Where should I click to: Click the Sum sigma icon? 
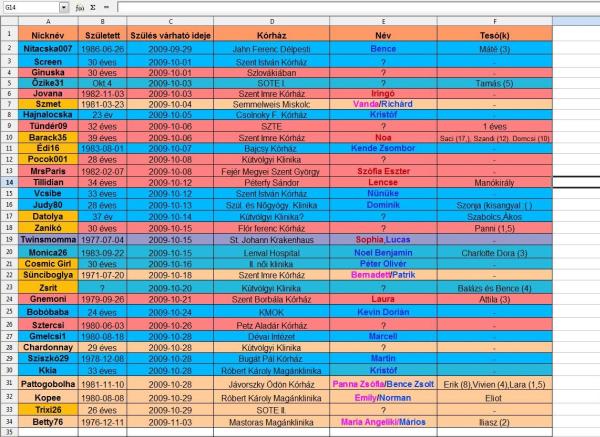[x=92, y=7]
